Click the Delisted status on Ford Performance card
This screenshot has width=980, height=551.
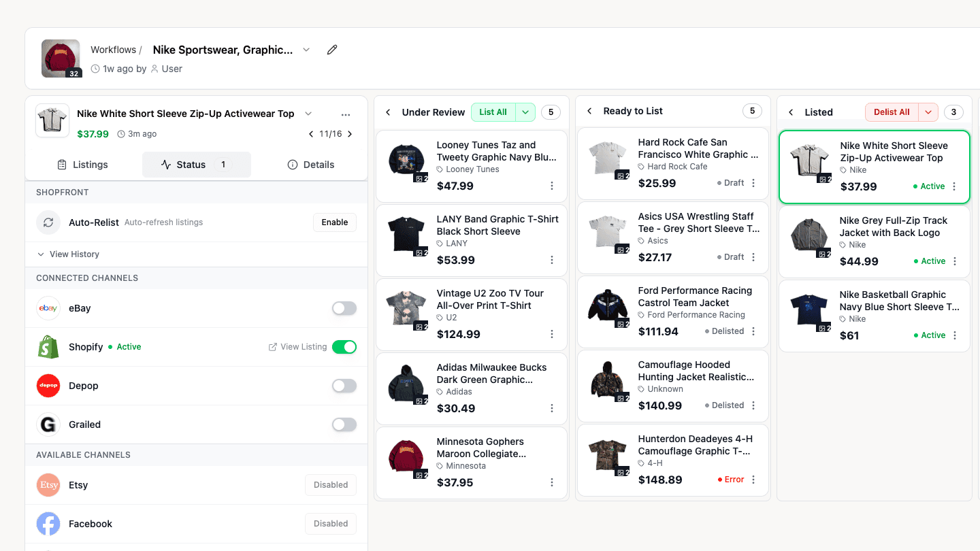coord(724,331)
